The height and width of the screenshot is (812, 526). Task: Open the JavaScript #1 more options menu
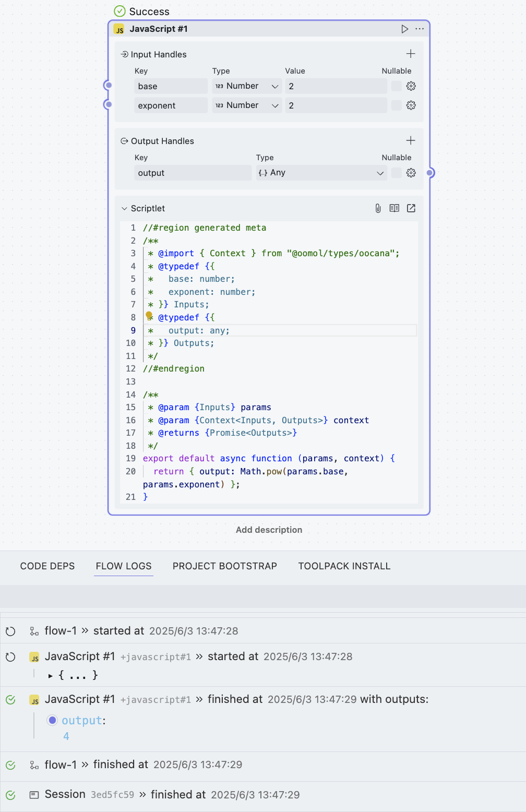tap(420, 29)
